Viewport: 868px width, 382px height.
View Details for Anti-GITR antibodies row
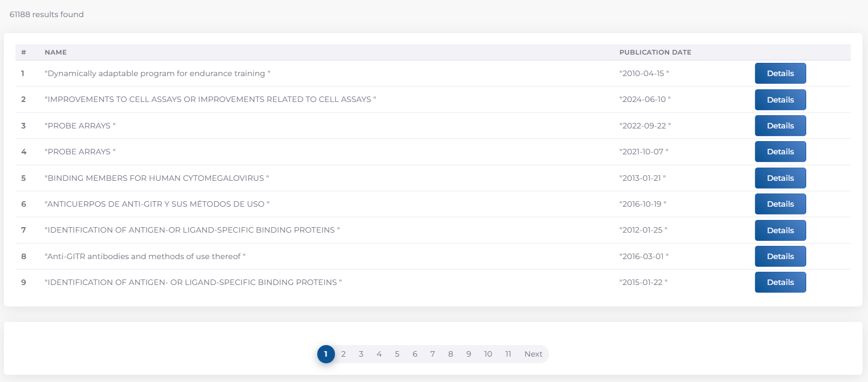(780, 256)
